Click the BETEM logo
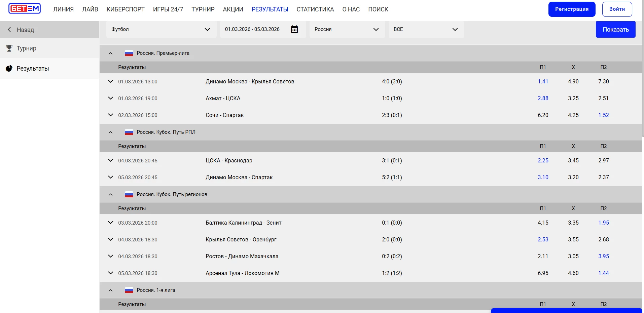644x313 pixels. point(25,9)
